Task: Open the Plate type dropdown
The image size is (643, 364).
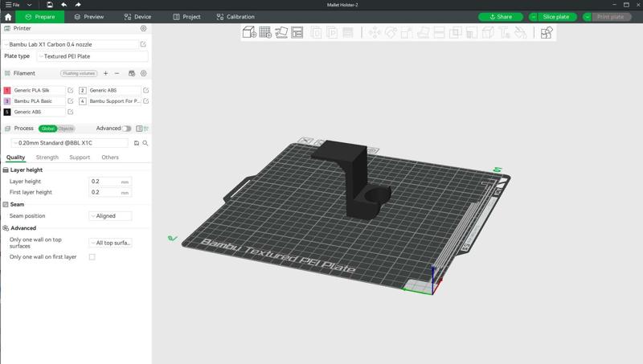Action: [92, 56]
